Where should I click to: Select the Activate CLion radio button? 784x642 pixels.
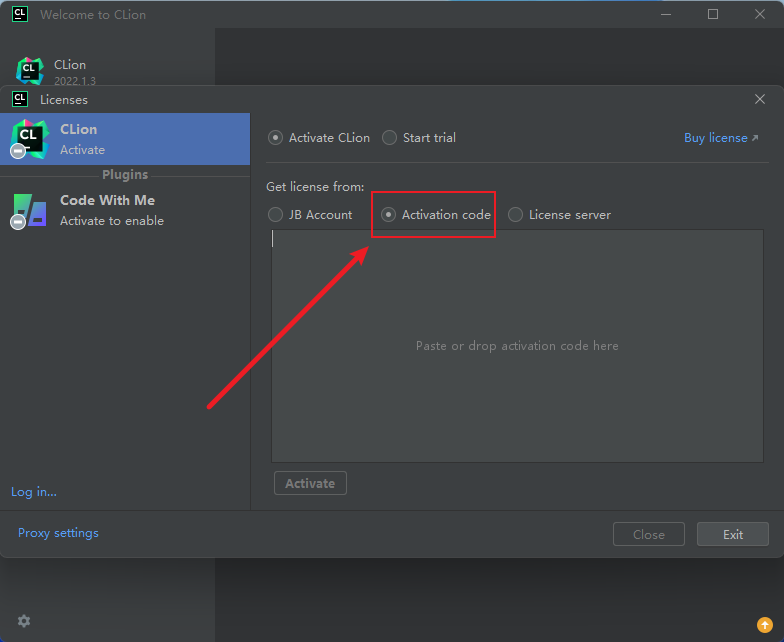point(319,138)
